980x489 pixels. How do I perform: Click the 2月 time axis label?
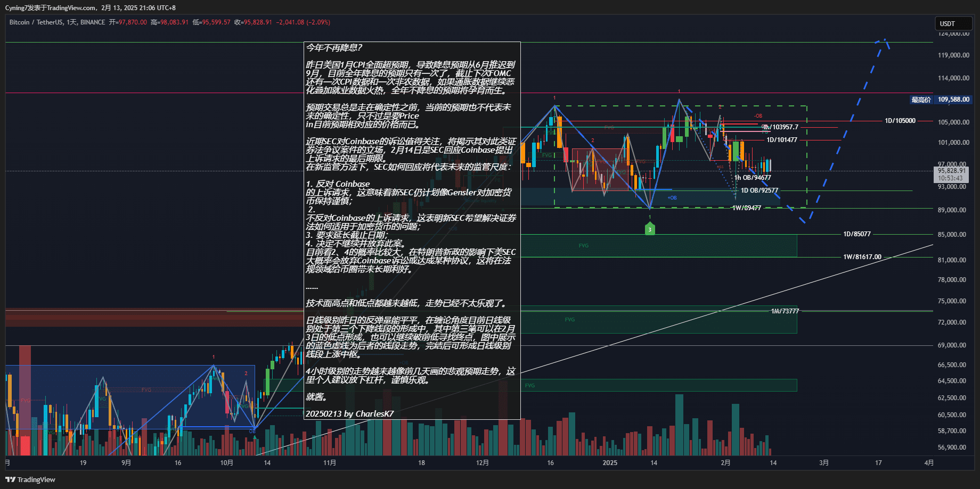pyautogui.click(x=725, y=463)
